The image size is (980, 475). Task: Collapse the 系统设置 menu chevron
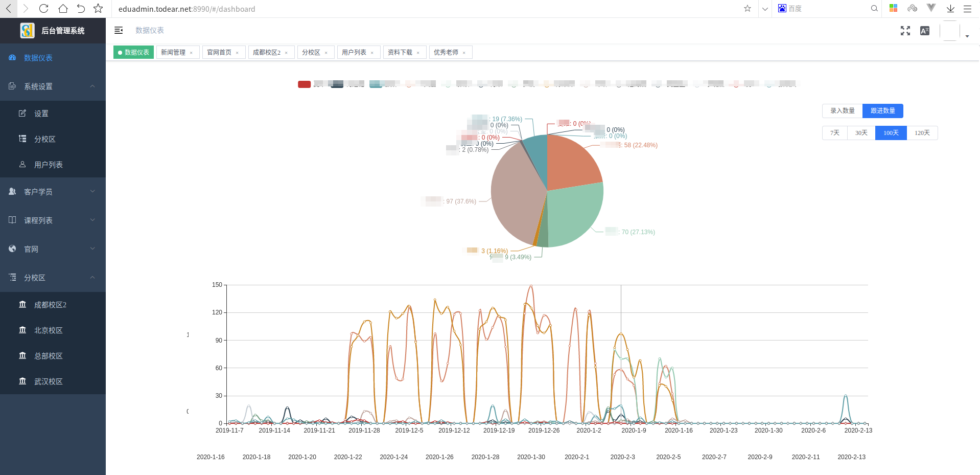(92, 86)
